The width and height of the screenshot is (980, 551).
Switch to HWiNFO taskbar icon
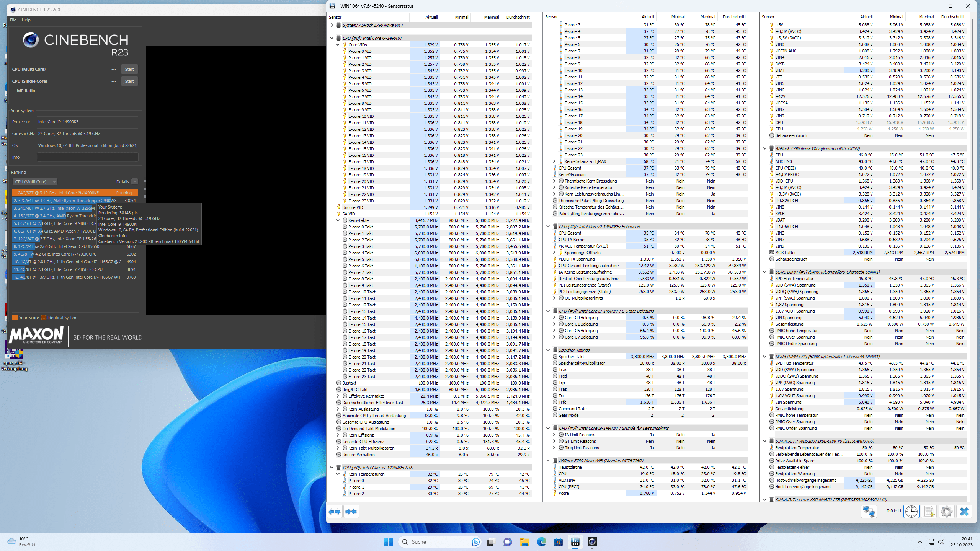tap(575, 542)
